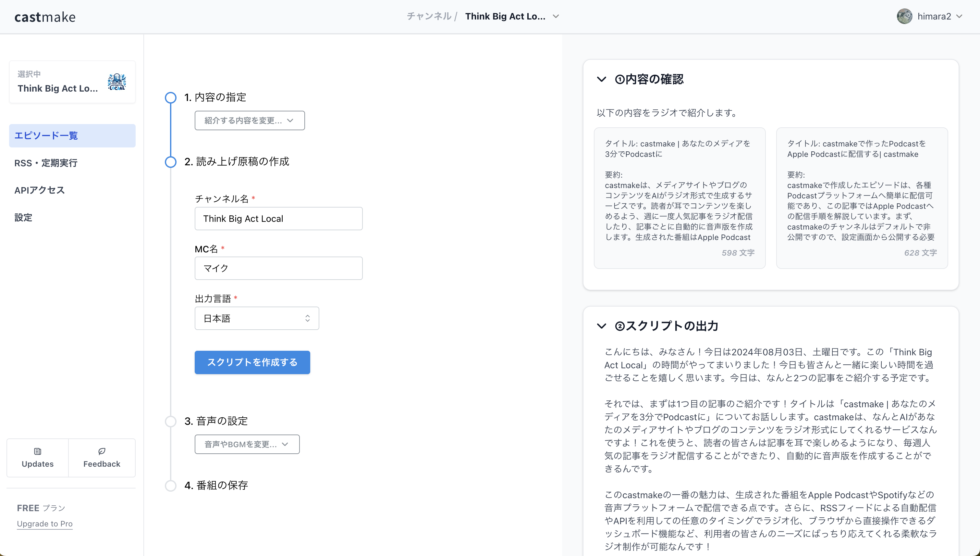
Task: Click step 4 circle marker
Action: coord(170,486)
